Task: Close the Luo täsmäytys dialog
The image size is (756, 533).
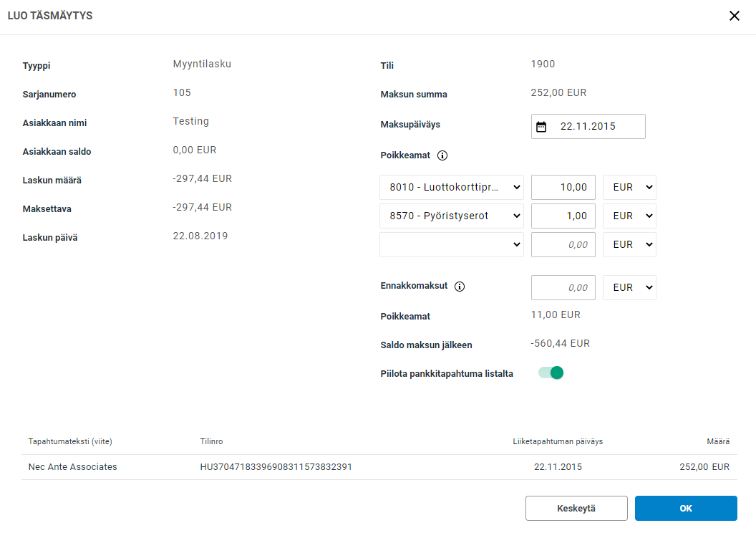Action: click(734, 16)
